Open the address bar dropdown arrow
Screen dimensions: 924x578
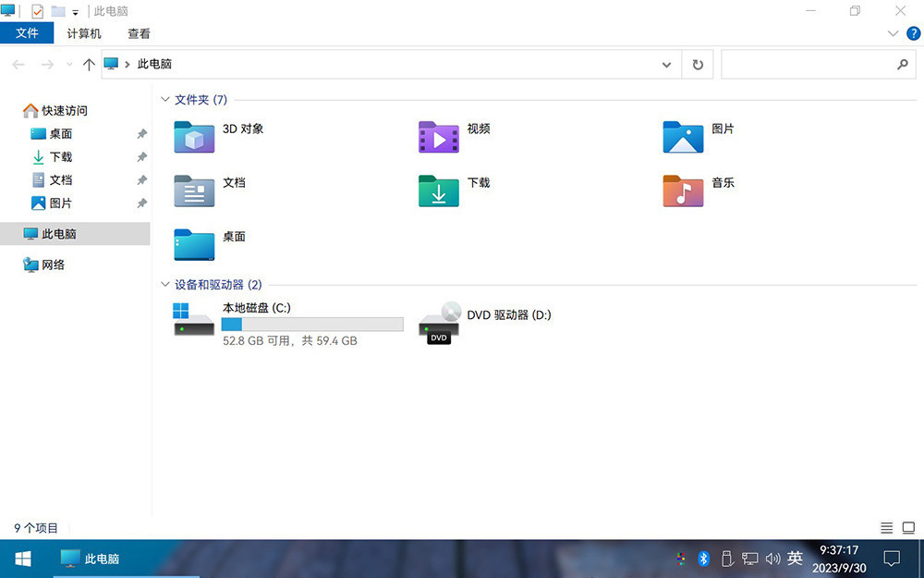[666, 64]
